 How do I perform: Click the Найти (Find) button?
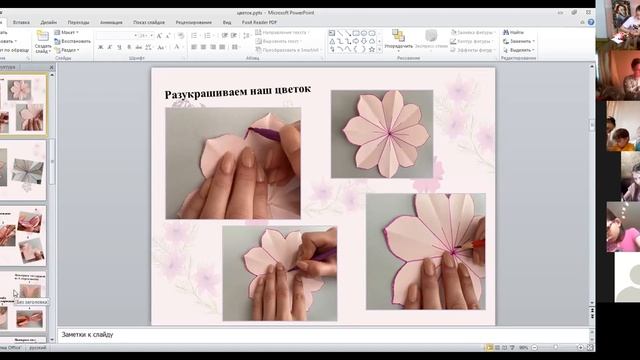[x=513, y=32]
